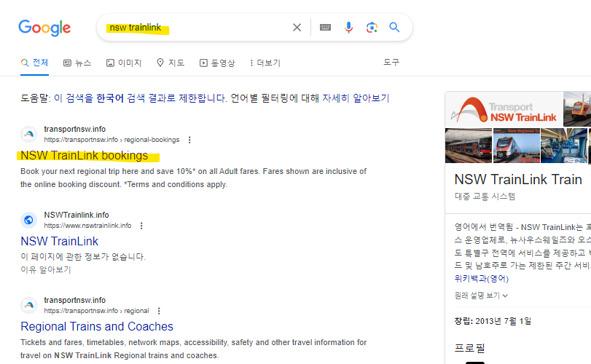This screenshot has height=364, width=591.
Task: Expand 원래 설명 보기
Action: coord(481,296)
